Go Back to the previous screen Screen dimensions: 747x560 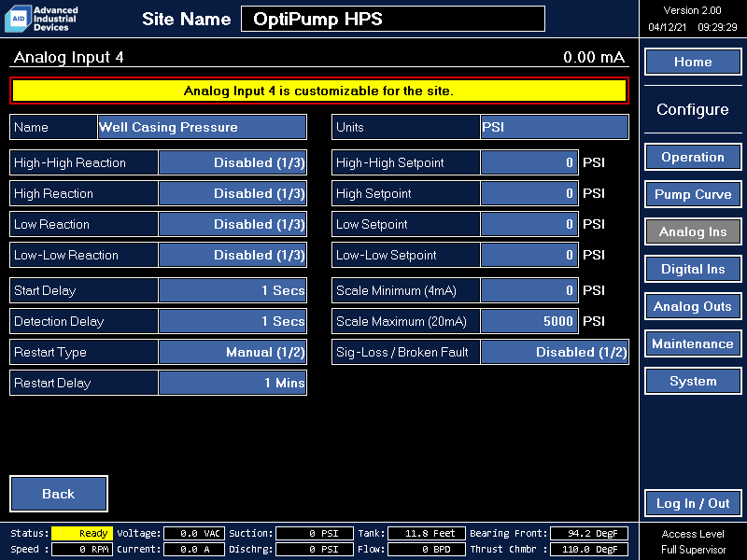pyautogui.click(x=59, y=494)
